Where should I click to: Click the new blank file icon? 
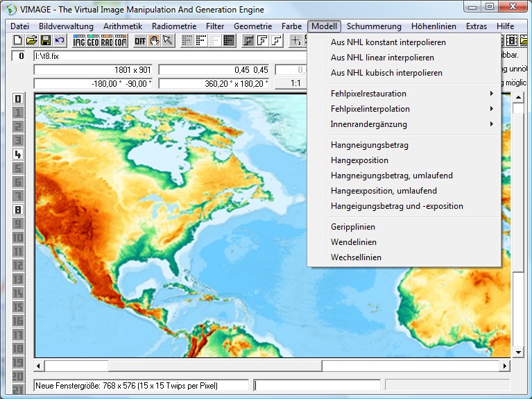pyautogui.click(x=19, y=41)
